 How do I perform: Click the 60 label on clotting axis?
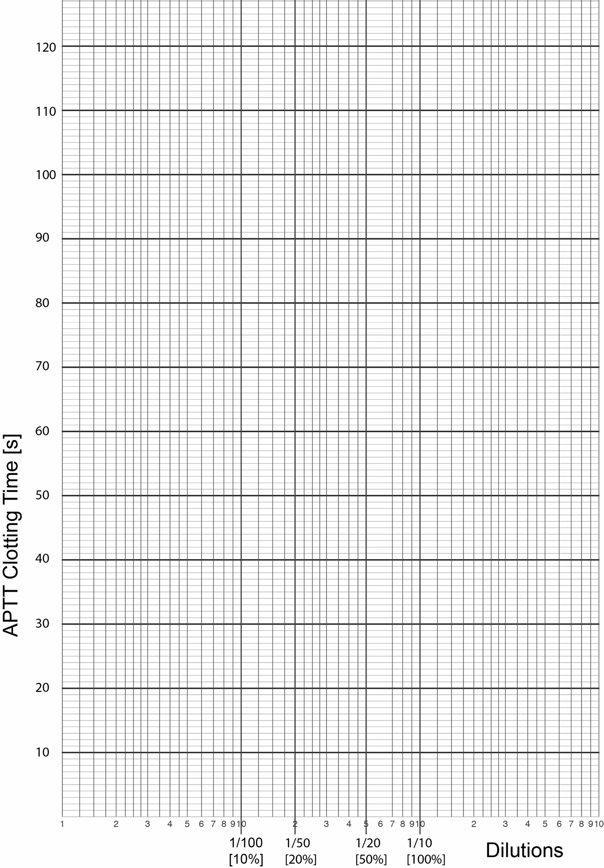[x=42, y=431]
